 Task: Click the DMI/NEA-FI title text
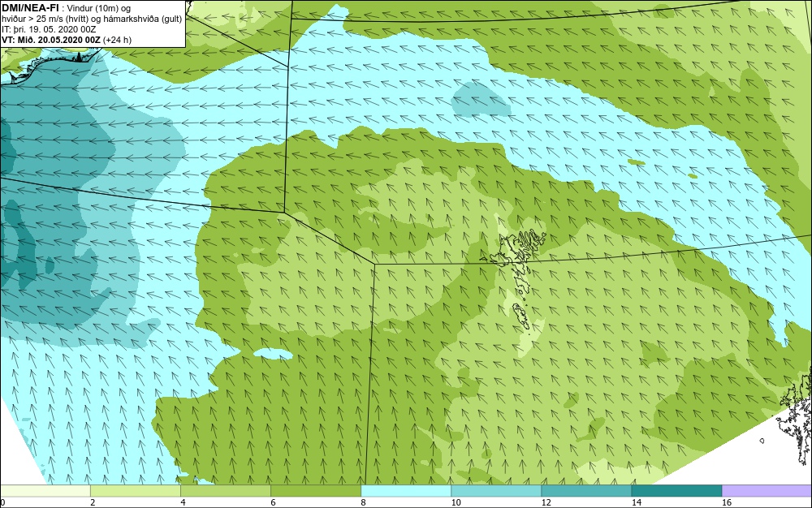click(x=30, y=8)
